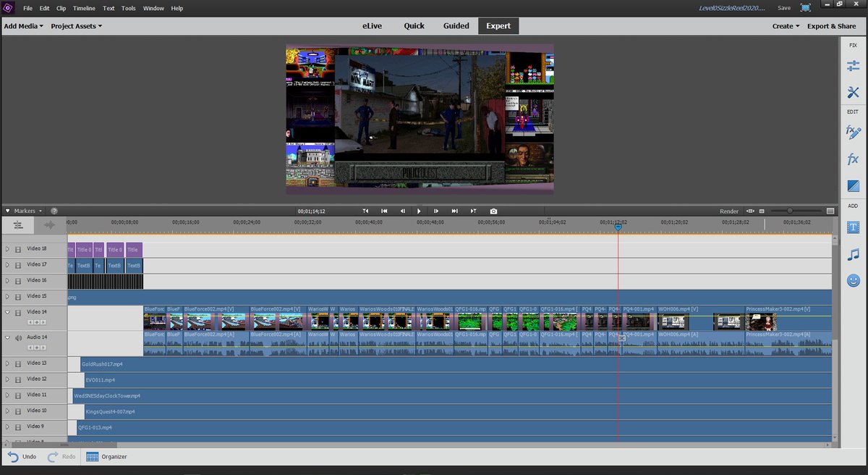Open the Tools menu
The width and height of the screenshot is (868, 475).
click(x=128, y=8)
